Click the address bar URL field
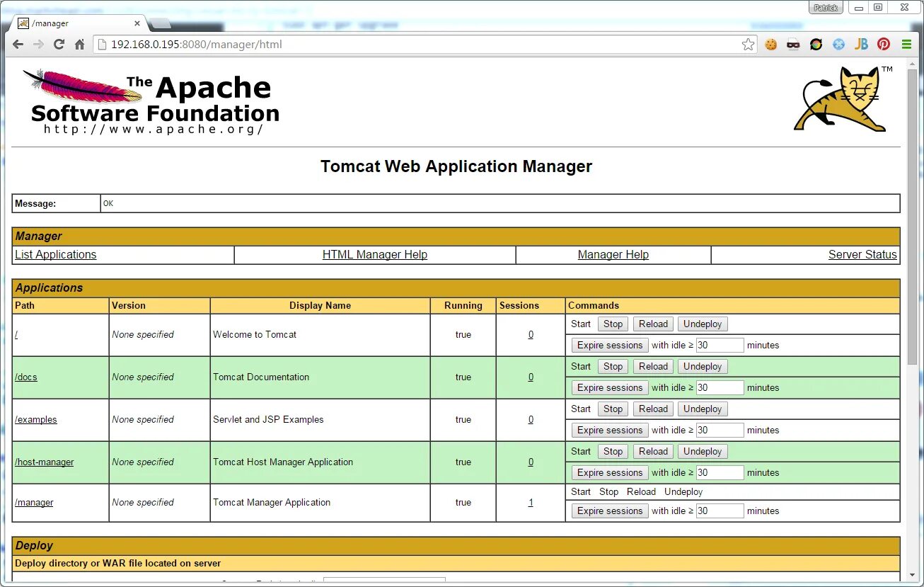 (425, 45)
